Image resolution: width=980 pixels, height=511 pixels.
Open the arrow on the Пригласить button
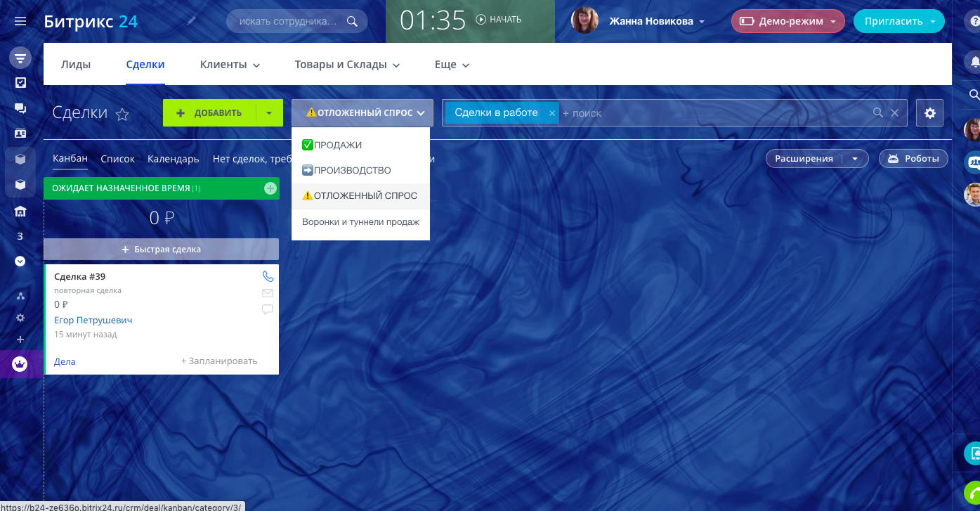point(933,21)
